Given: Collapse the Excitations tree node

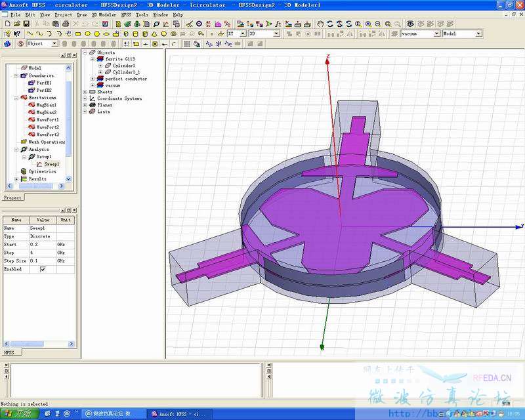Looking at the screenshot, I should tap(16, 98).
